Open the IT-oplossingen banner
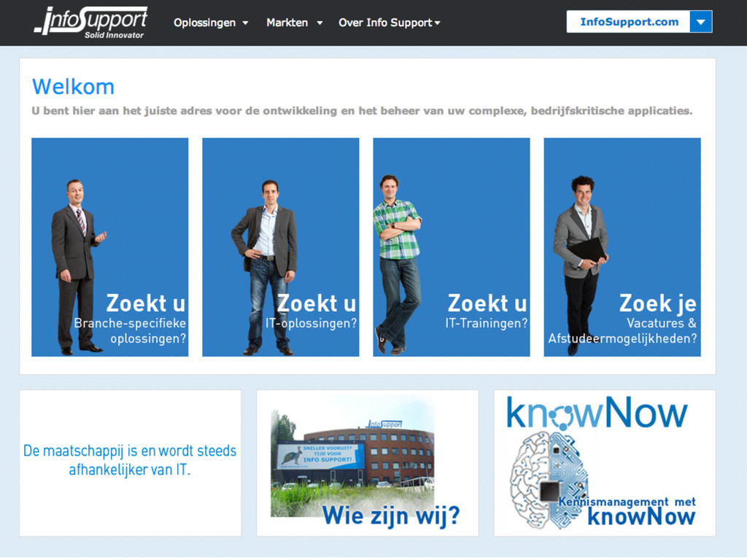 pos(281,247)
